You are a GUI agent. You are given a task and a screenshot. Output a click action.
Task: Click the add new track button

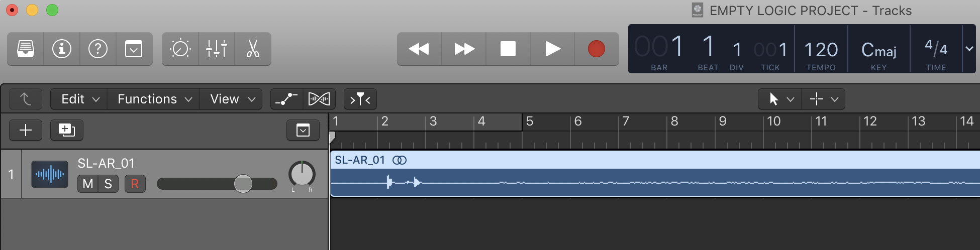[x=26, y=131]
